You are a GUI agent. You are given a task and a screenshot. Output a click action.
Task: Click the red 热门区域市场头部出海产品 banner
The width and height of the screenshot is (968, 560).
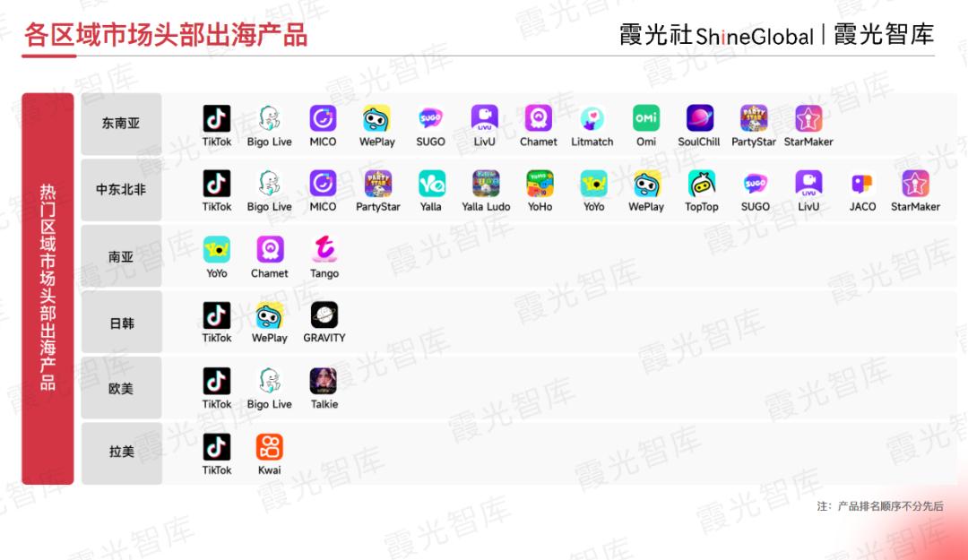click(48, 289)
